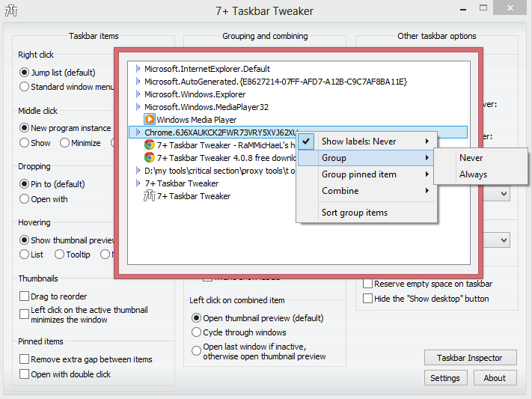Expand tree node Microsoft.Windows.Explorer
Image resolution: width=532 pixels, height=399 pixels.
(x=138, y=94)
